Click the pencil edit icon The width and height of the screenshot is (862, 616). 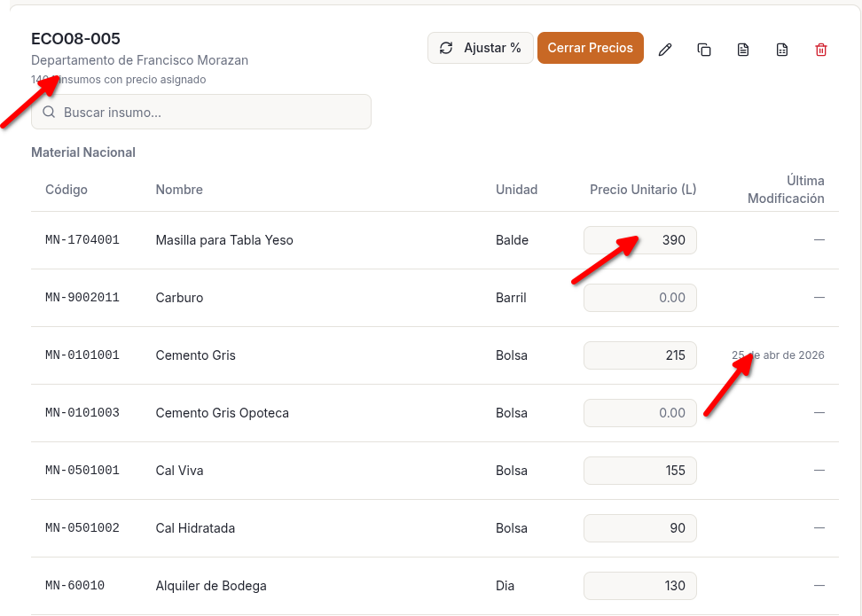point(665,50)
